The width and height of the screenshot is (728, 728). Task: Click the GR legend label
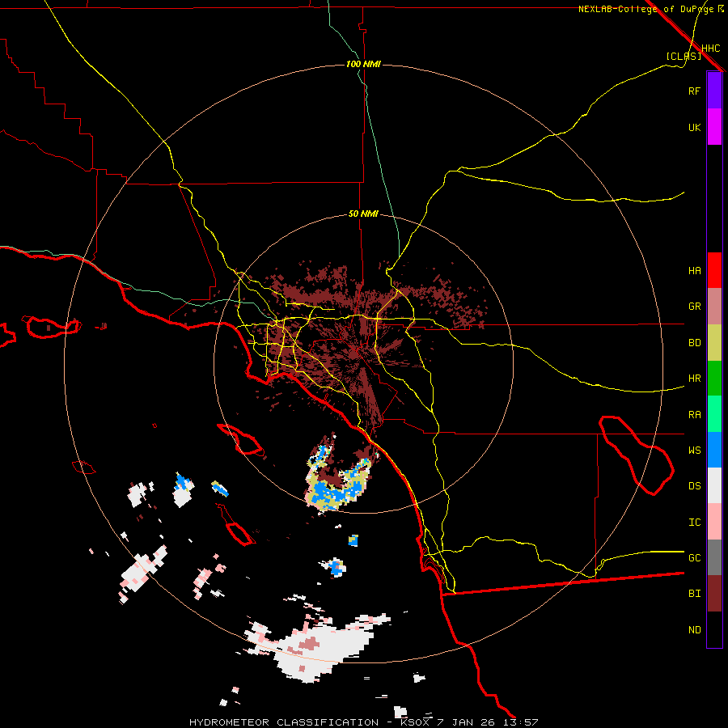pyautogui.click(x=694, y=307)
